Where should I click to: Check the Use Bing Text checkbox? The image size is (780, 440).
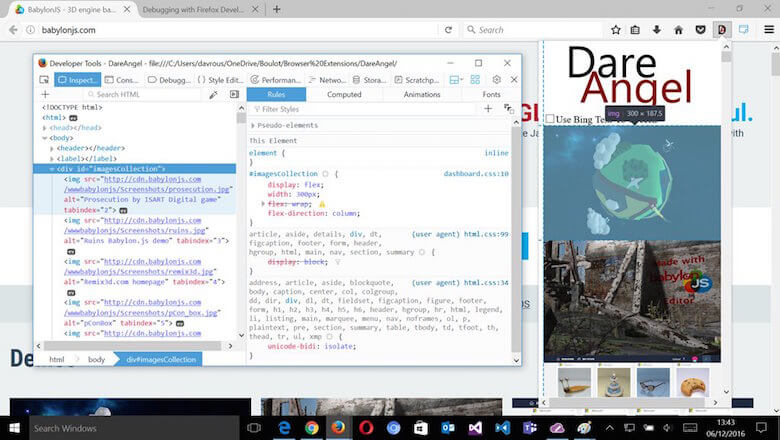pyautogui.click(x=550, y=119)
